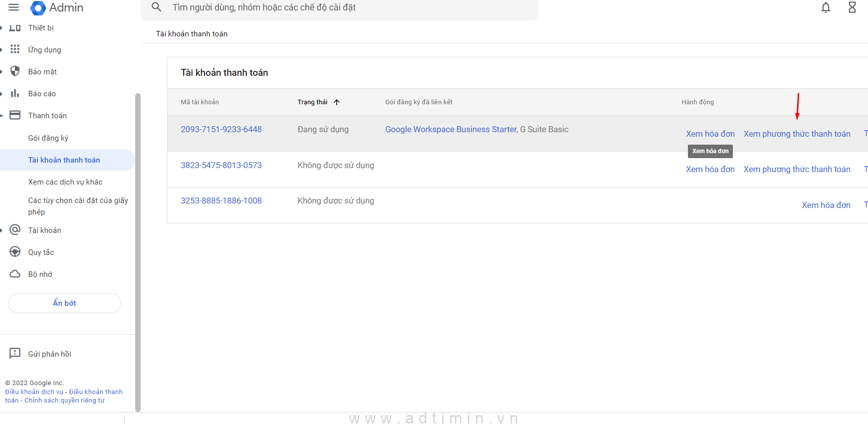Click the Ứng dụng apps grid icon
Screen dimensions: 868x424
coord(15,49)
